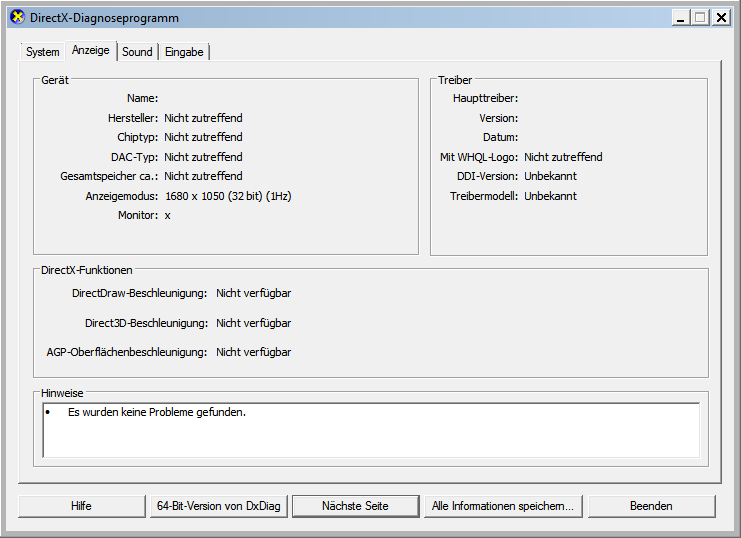
Task: Click the Hinweise notes text box
Action: point(371,430)
